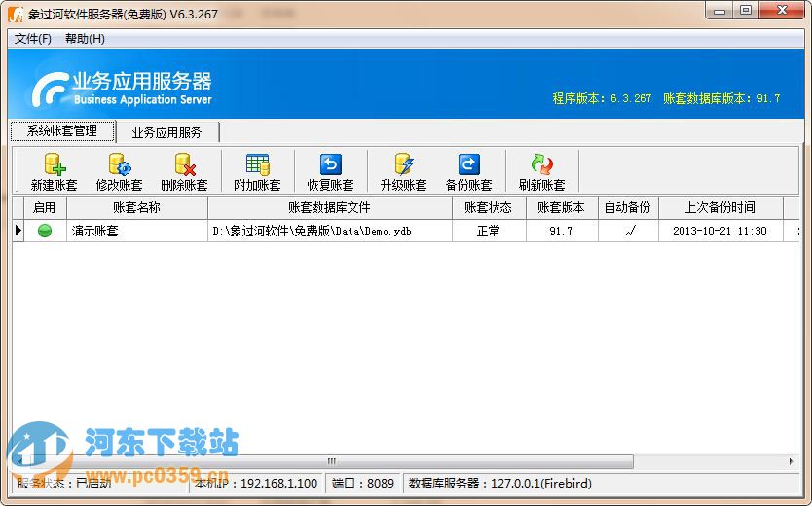Select the 91.7 version cell in the table

click(x=562, y=231)
